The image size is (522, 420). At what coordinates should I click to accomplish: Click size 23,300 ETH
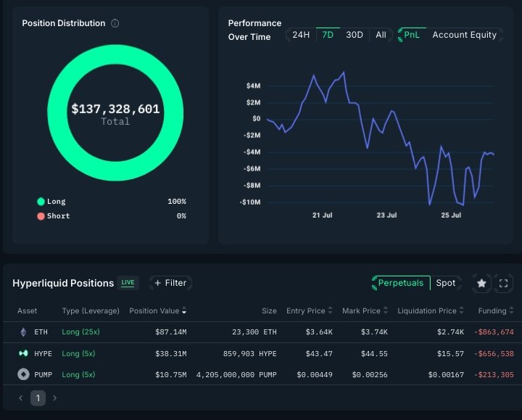point(254,332)
